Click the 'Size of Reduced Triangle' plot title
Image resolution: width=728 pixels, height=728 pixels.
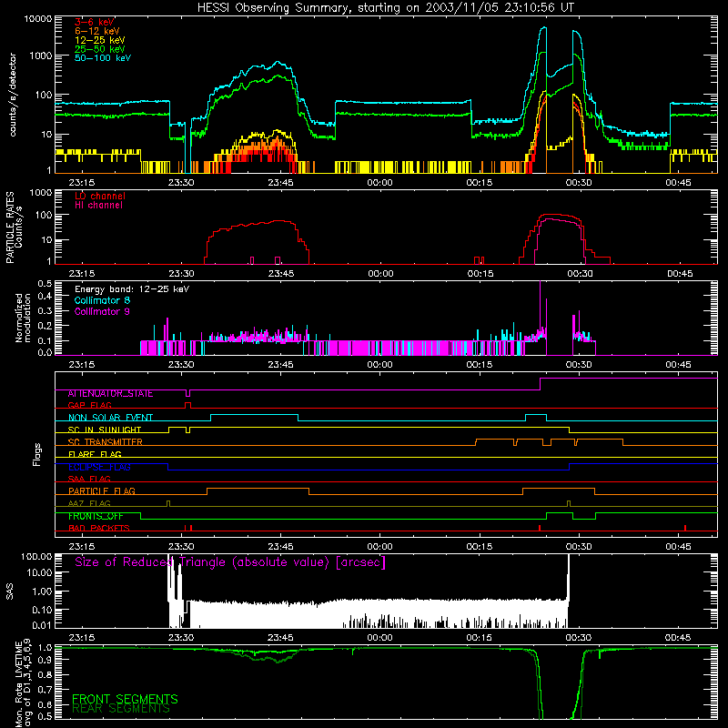pyautogui.click(x=230, y=562)
